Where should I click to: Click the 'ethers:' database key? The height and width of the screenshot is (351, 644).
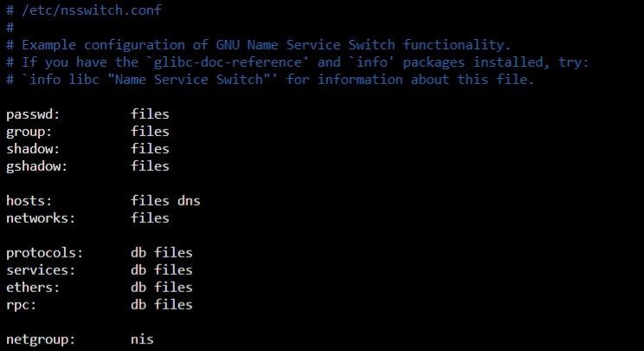click(33, 287)
